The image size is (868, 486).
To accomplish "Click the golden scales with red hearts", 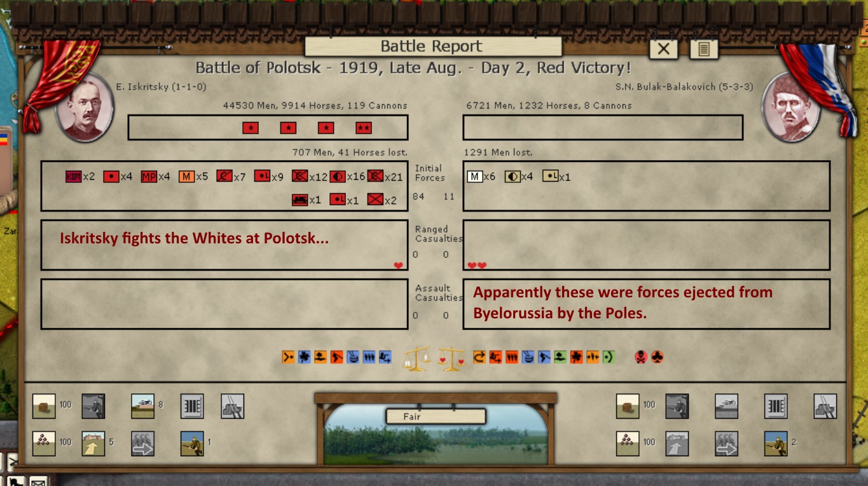I will pyautogui.click(x=451, y=358).
